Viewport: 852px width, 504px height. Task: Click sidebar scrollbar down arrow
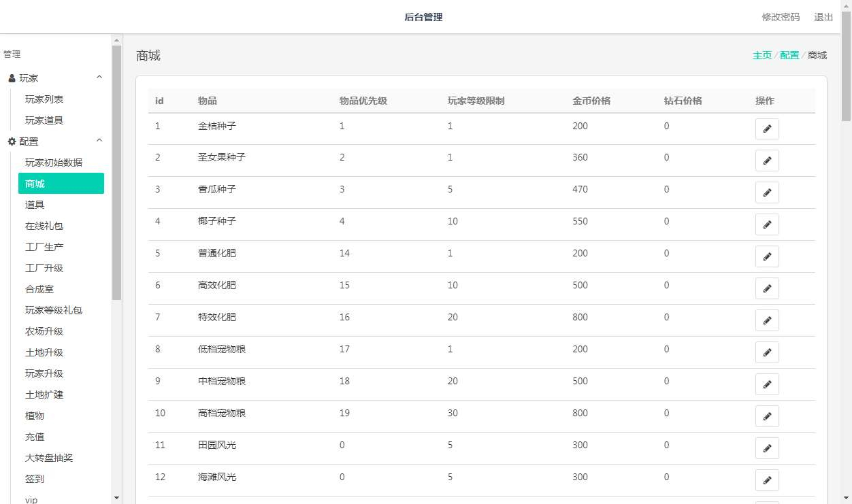[116, 498]
